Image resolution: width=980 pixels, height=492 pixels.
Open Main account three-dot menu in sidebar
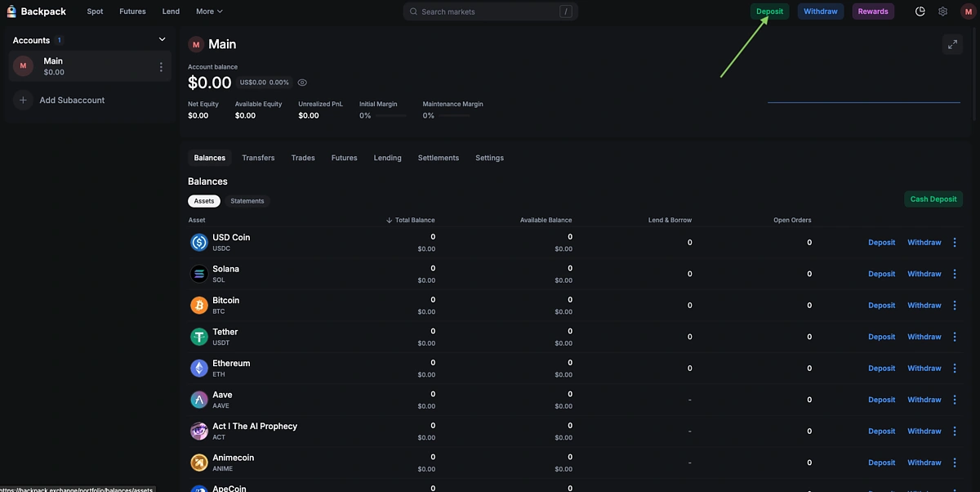[161, 67]
